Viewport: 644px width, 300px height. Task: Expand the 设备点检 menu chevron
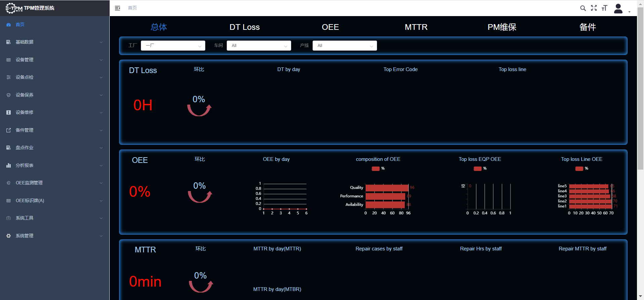click(x=101, y=77)
